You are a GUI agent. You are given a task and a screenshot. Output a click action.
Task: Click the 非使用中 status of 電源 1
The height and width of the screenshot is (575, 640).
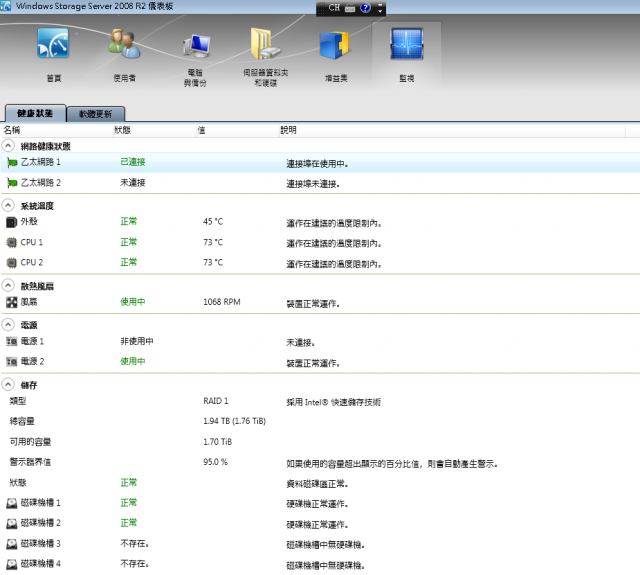[137, 341]
